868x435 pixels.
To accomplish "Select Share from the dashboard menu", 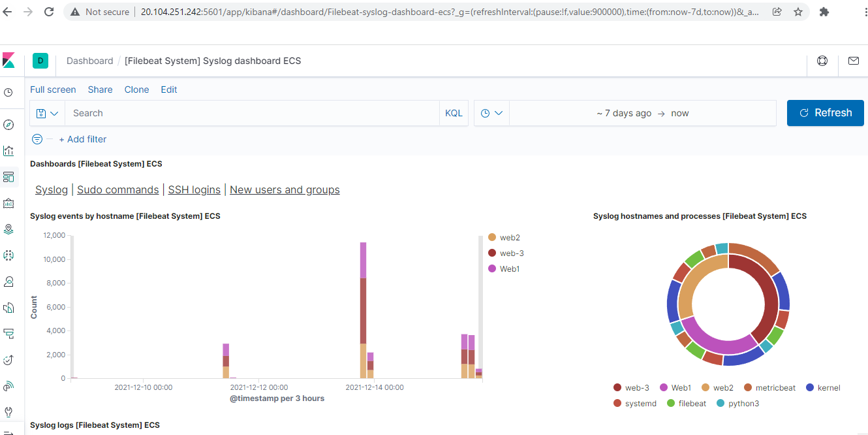I will (100, 89).
